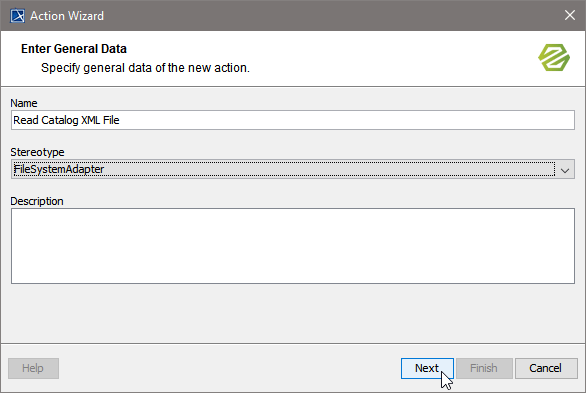The height and width of the screenshot is (393, 586).
Task: Place cursor in 'Read Catalog XML File' text
Action: 66,120
